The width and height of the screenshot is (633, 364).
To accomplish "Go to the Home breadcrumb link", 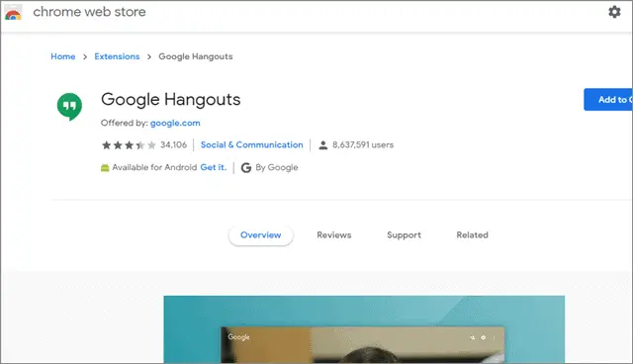I will (x=63, y=56).
